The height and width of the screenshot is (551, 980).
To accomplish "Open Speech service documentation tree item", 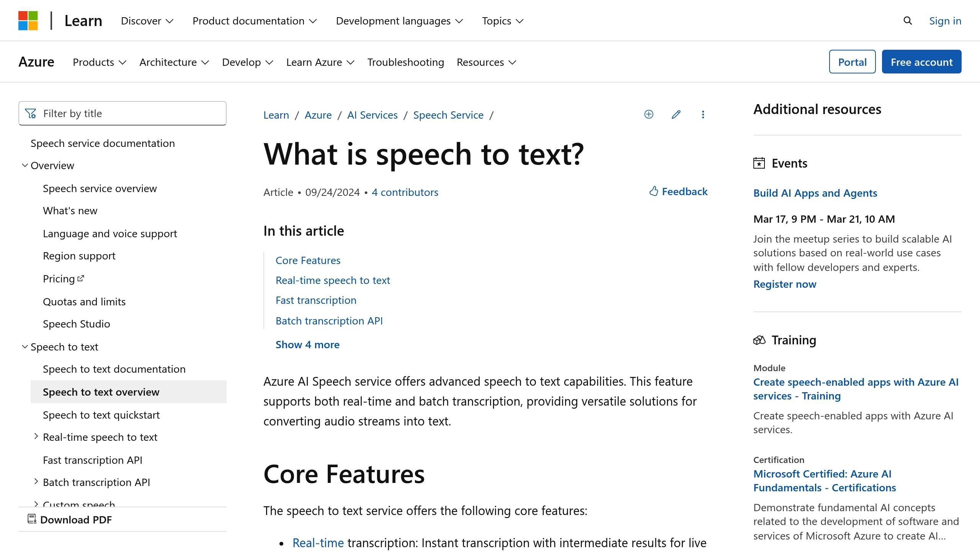I will tap(103, 143).
